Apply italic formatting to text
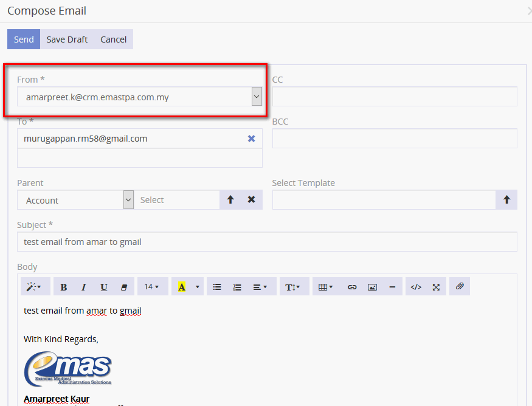 [84, 287]
